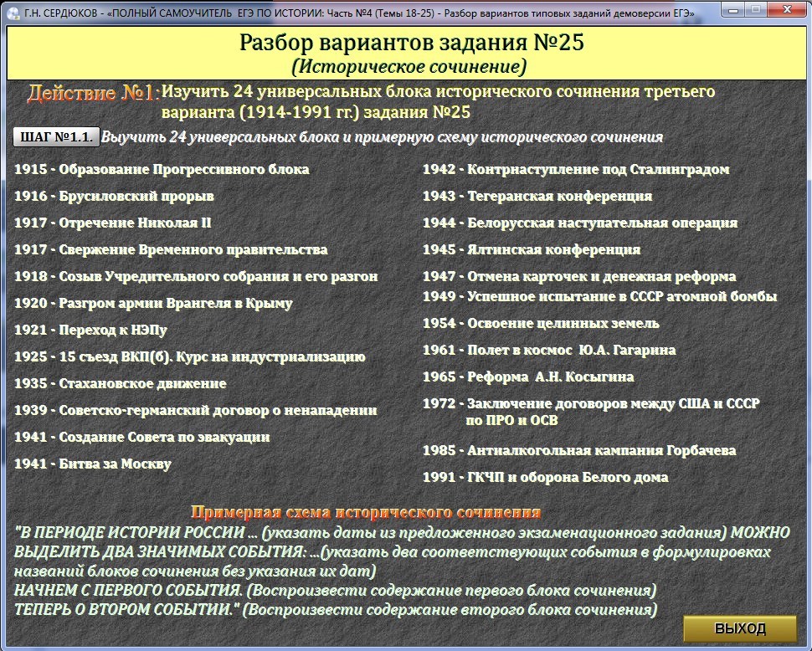Image resolution: width=812 pixels, height=651 pixels.
Task: Open 1917 - Свержение Временного правительства
Action: (x=171, y=250)
